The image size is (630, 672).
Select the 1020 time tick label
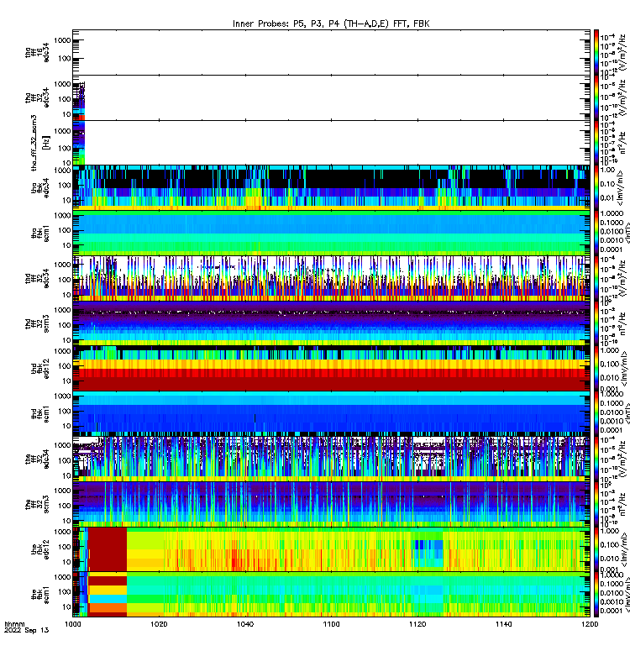[159, 624]
